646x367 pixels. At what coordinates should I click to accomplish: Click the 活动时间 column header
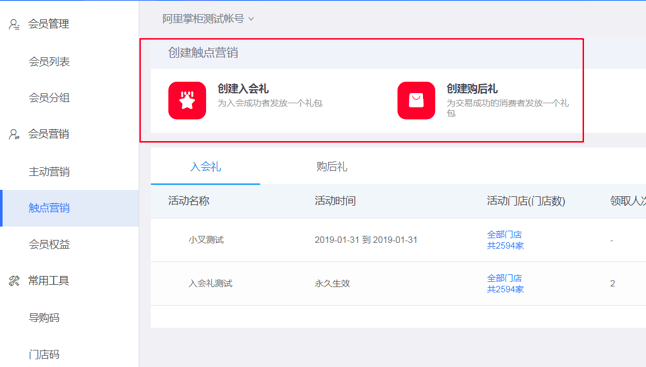335,201
